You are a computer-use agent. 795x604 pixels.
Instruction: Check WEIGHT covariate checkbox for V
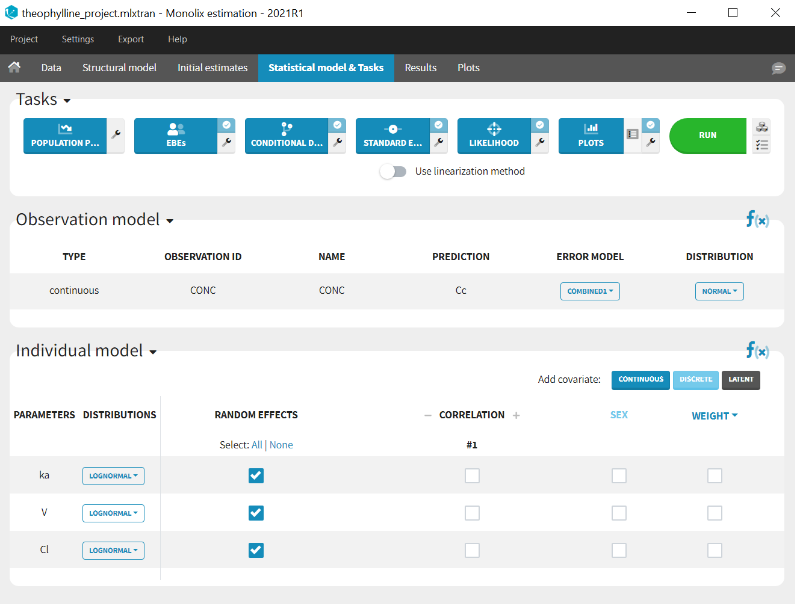[x=714, y=513]
